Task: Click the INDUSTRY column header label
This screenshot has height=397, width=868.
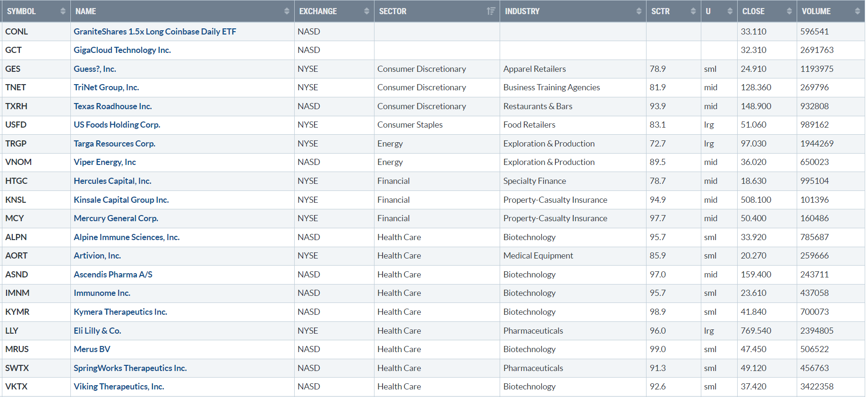Action: [x=522, y=11]
